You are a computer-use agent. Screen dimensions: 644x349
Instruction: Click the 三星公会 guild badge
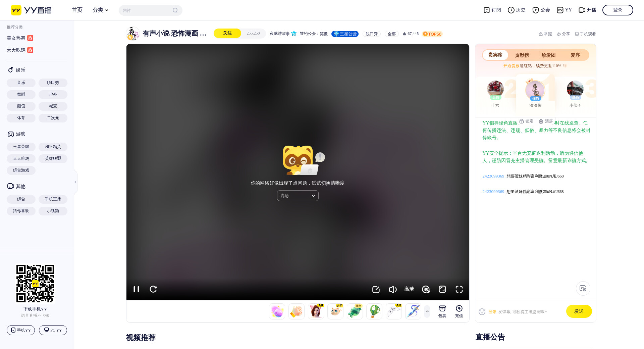click(x=345, y=34)
